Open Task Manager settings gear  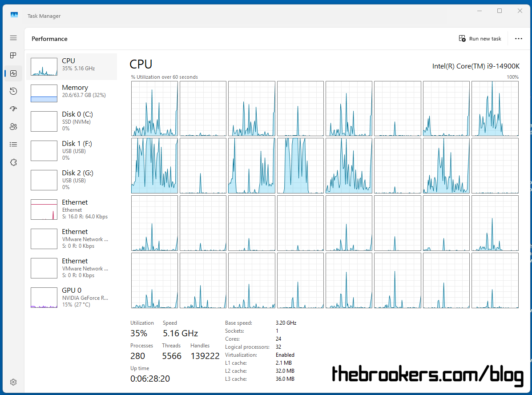coord(13,382)
